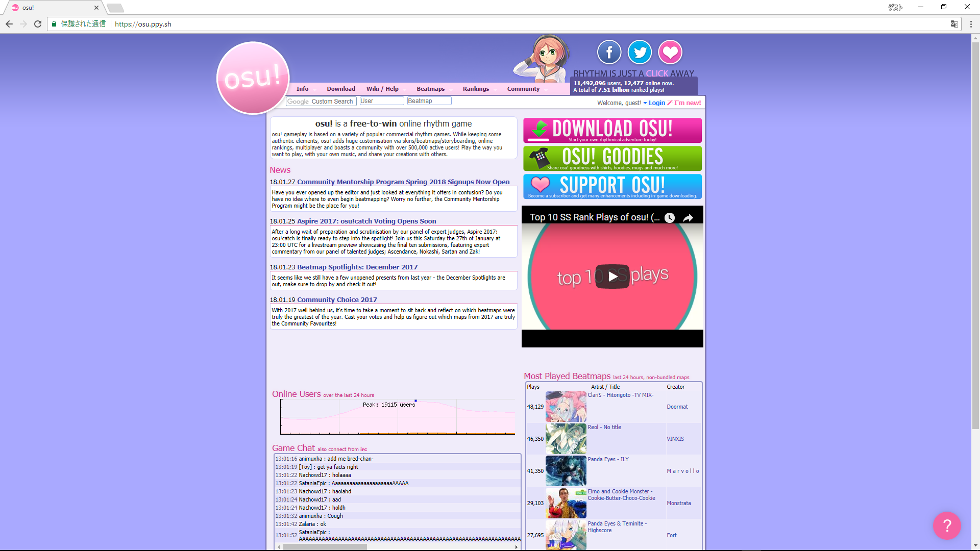
Task: Click the pink News heading
Action: pyautogui.click(x=280, y=170)
